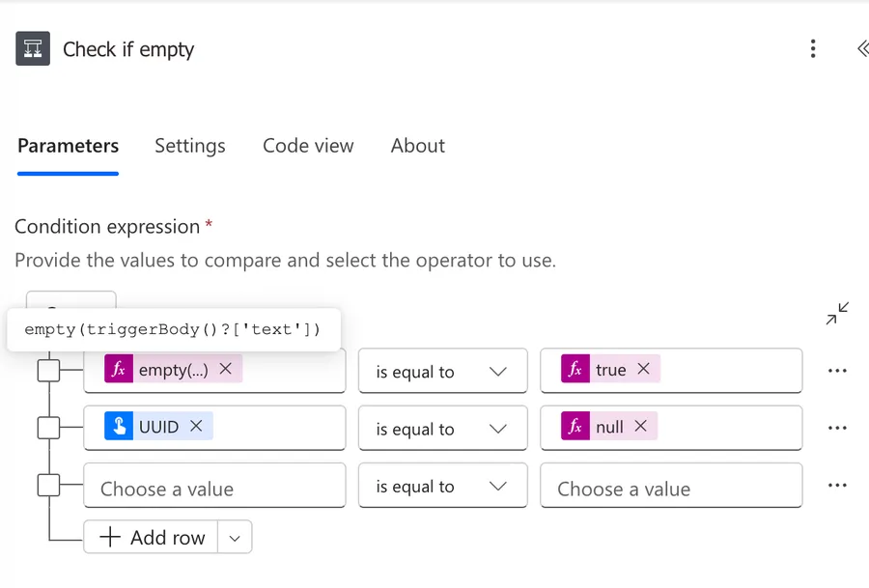Open more options for the blank row
The image size is (869, 588).
(x=837, y=486)
